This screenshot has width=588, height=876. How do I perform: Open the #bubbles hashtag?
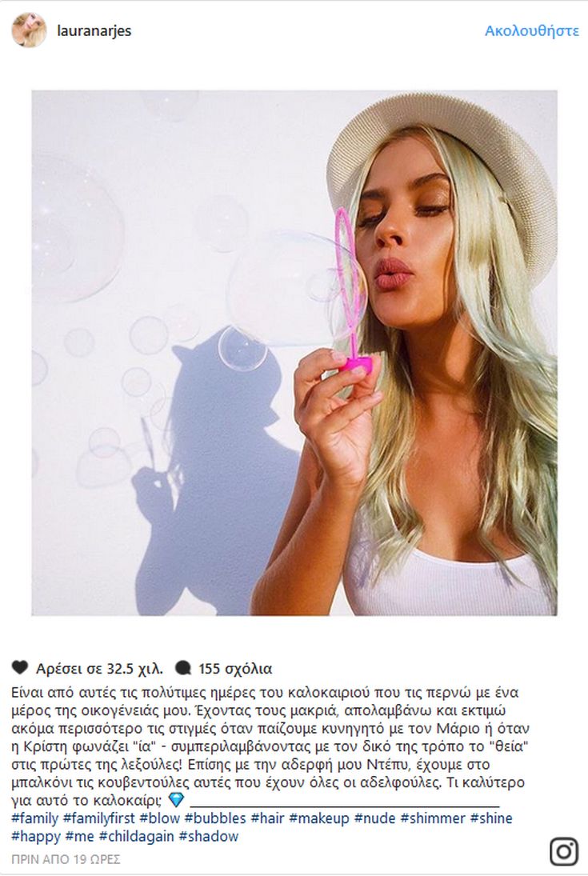coord(215,818)
